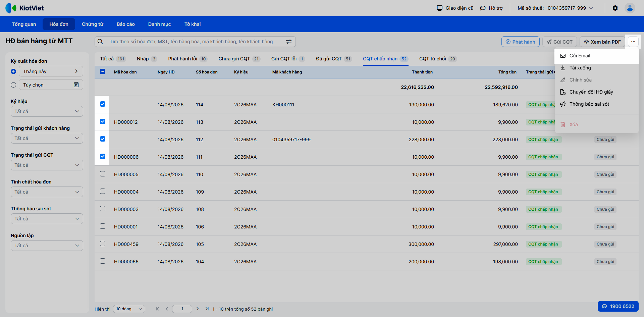Switch to the CQT từ chối tab
This screenshot has width=644, height=317.
pyautogui.click(x=438, y=59)
